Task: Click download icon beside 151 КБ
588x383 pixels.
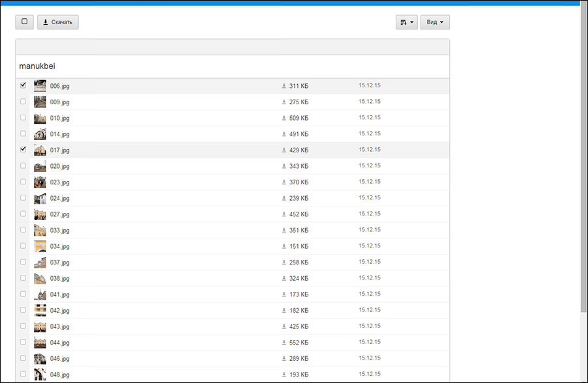Action: [x=284, y=246]
